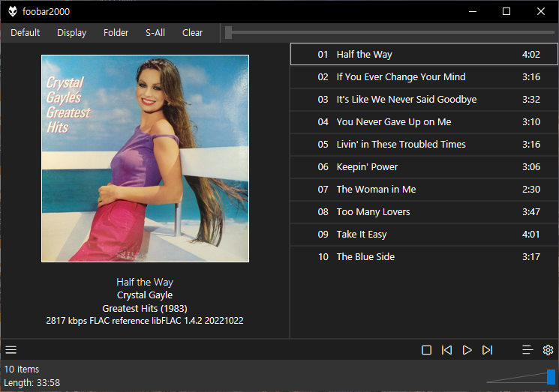The image size is (559, 392).
Task: Click the 10 items status text
Action: (22, 370)
